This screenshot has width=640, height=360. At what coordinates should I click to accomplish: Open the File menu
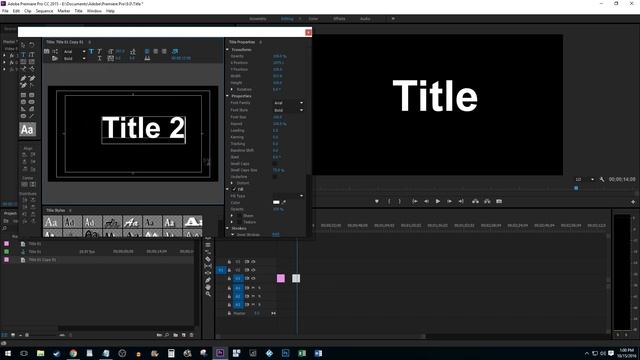point(5,11)
